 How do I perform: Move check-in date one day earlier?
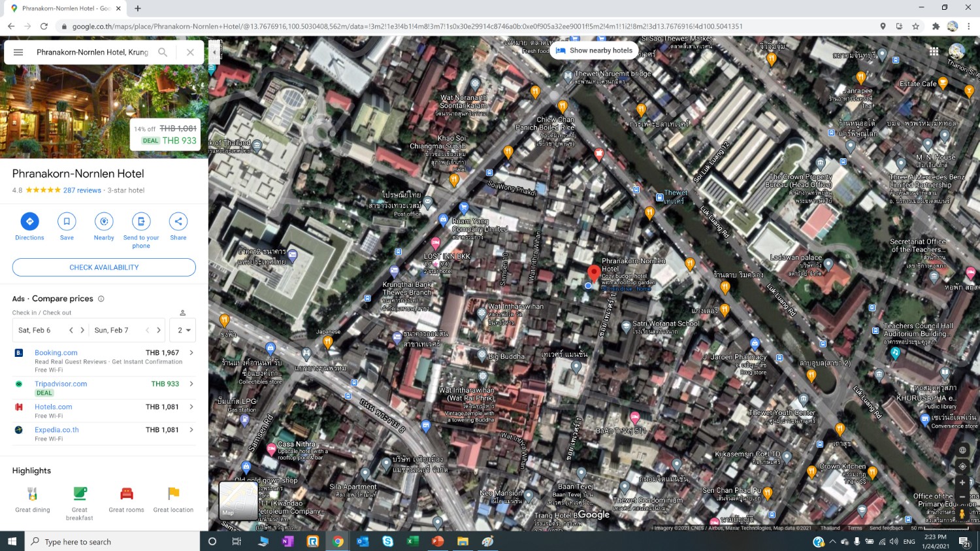71,330
